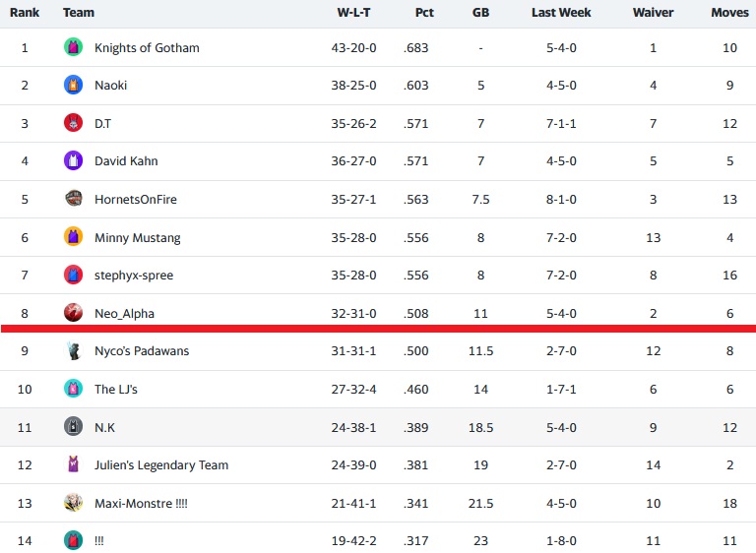The image size is (756, 553).
Task: Sort by the W-L-T column header
Action: [x=354, y=13]
